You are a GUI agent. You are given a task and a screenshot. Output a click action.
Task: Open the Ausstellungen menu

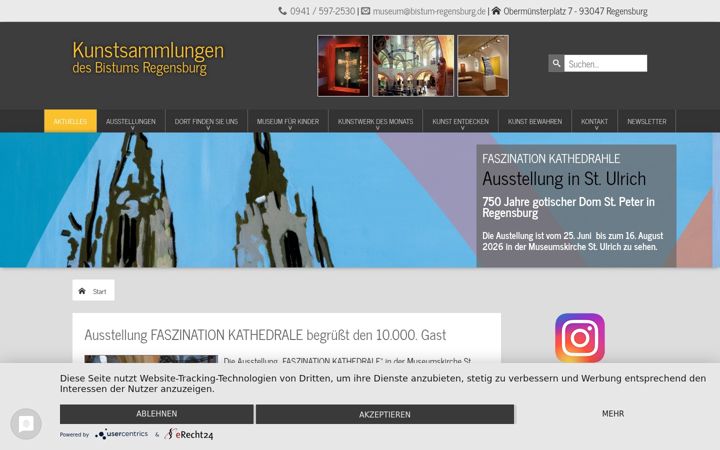pos(131,121)
